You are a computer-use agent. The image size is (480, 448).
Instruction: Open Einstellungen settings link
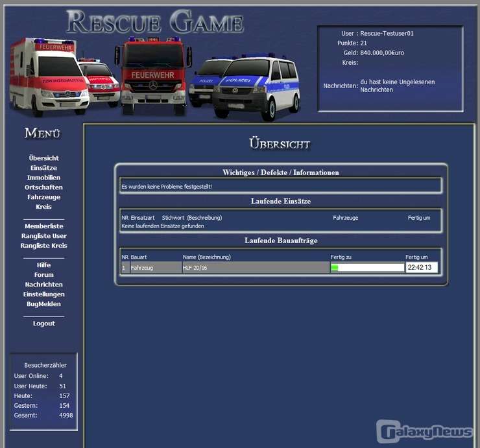point(43,294)
